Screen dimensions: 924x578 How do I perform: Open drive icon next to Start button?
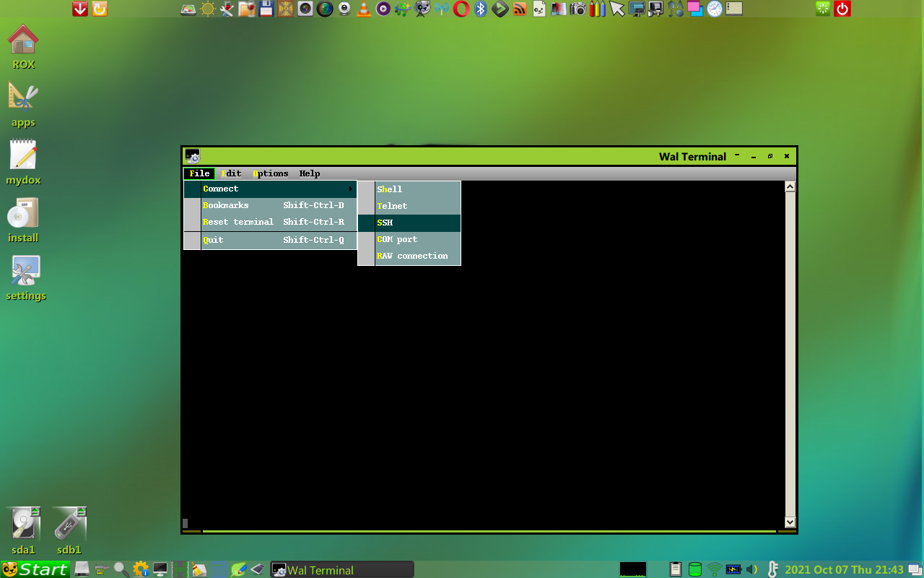click(82, 569)
